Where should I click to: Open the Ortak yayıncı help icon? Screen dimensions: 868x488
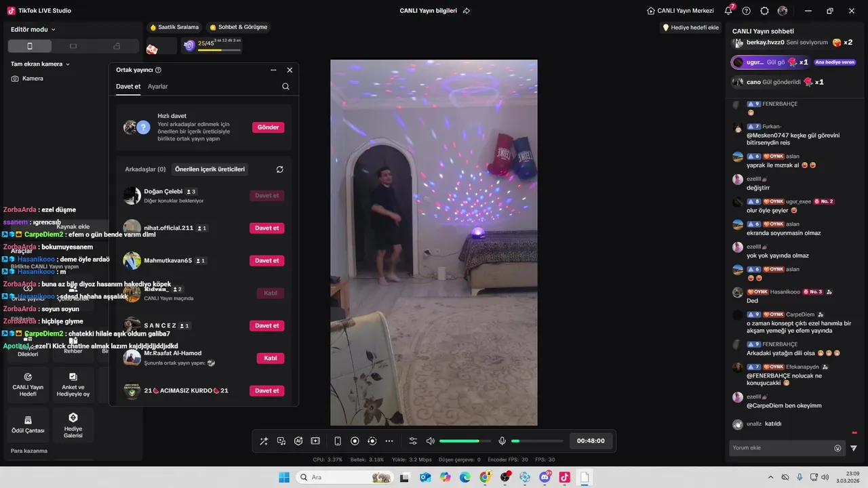coord(158,70)
